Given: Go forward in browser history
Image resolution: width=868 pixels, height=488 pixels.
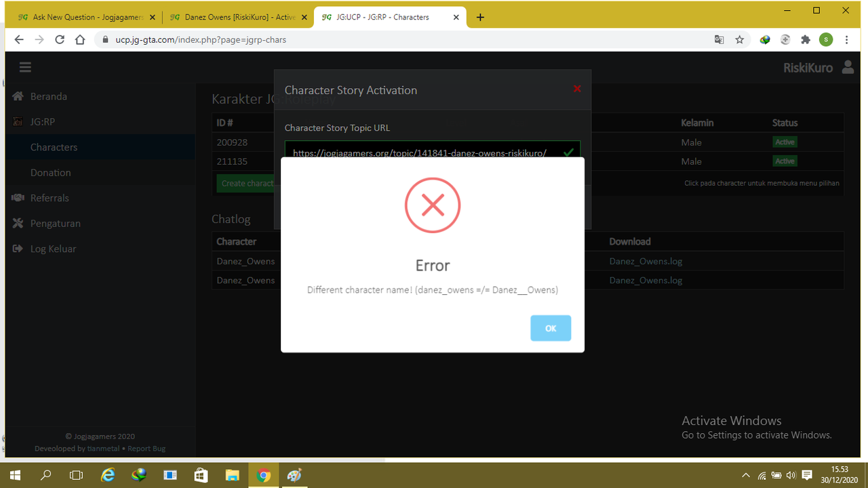Looking at the screenshot, I should pos(39,40).
